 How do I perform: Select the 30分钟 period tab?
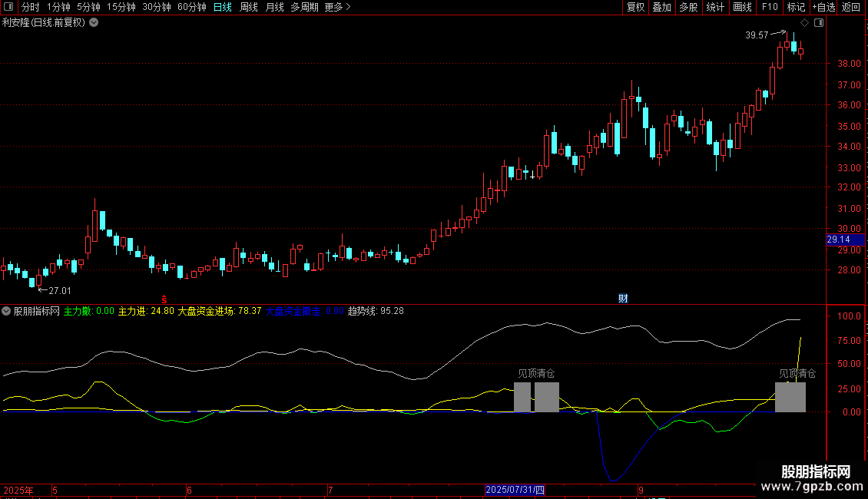coord(157,7)
